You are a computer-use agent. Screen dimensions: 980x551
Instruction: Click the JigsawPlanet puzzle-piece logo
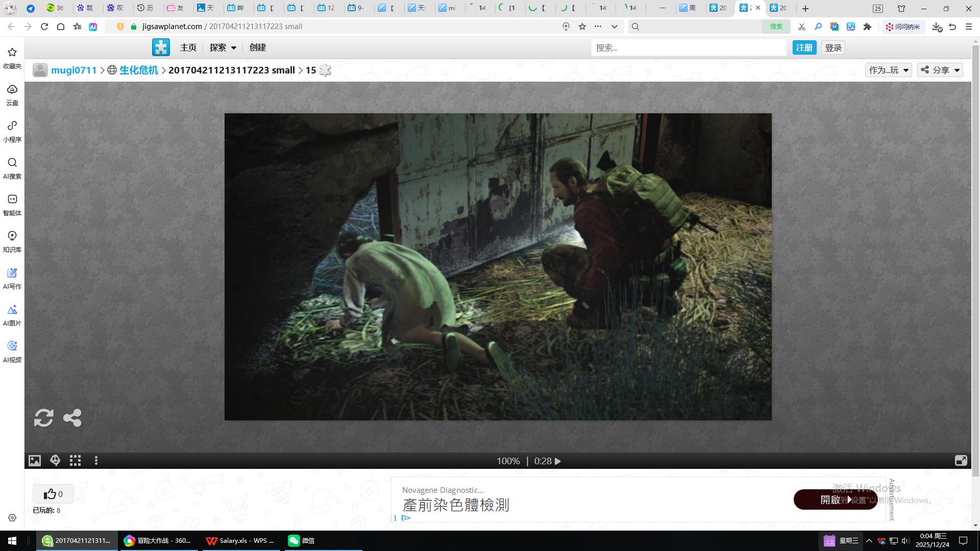point(161,47)
